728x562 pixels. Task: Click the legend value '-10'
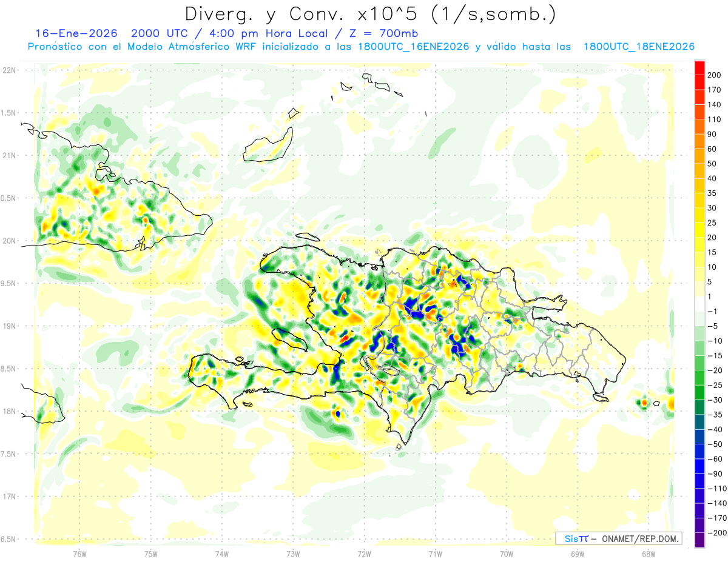coord(716,341)
